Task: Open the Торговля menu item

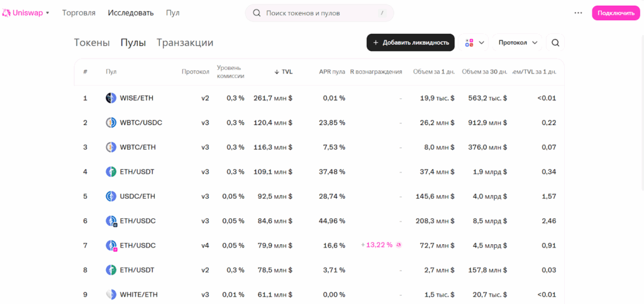Action: point(79,13)
